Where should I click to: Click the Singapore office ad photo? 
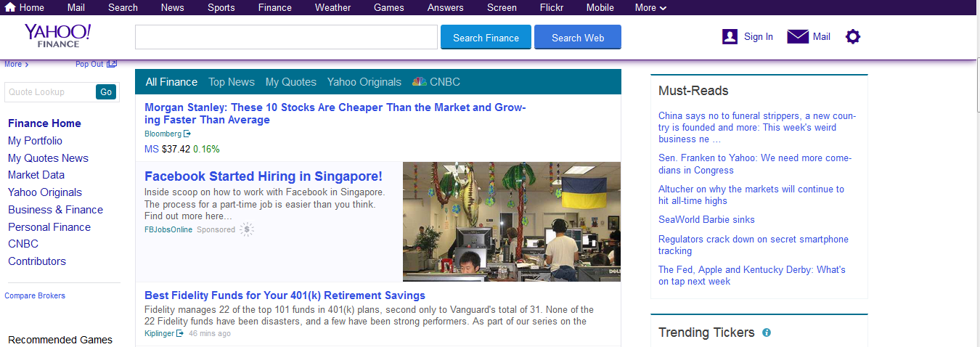click(x=512, y=221)
